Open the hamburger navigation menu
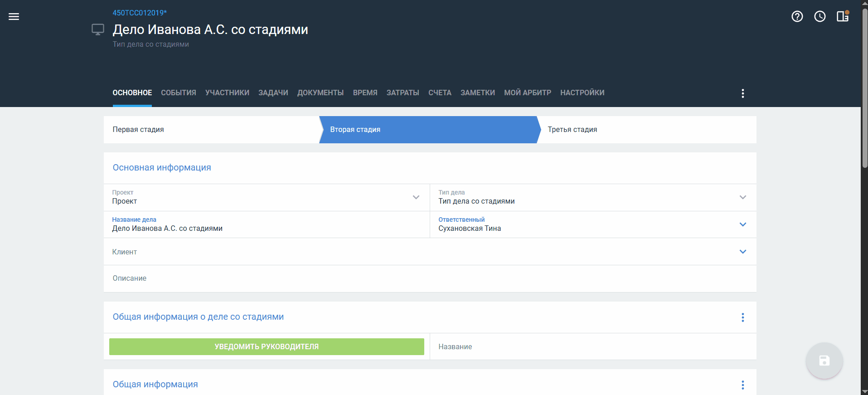868x395 pixels. coord(14,17)
